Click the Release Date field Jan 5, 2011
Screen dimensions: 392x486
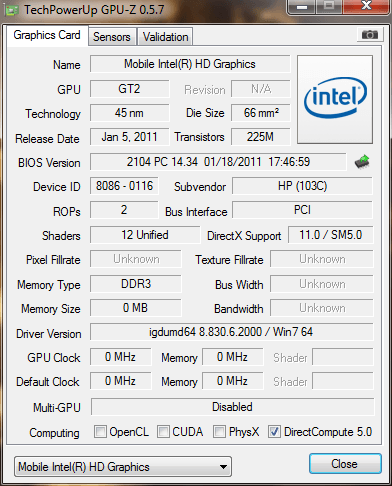pyautogui.click(x=129, y=137)
